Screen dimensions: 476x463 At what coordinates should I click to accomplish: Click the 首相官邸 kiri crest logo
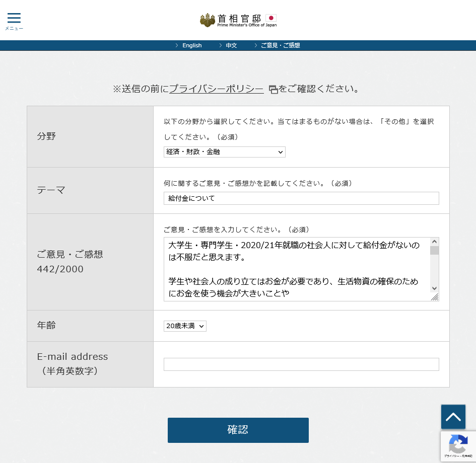[x=207, y=20]
